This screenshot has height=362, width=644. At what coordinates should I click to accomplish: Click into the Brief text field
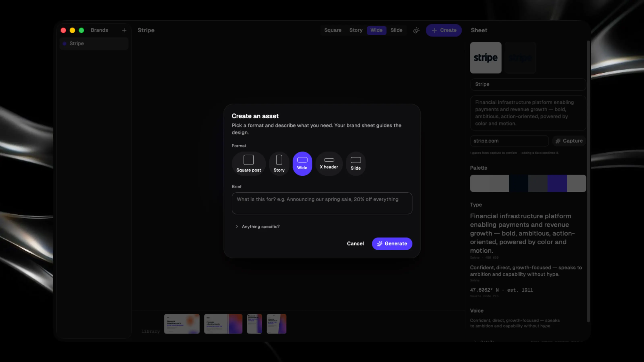(x=322, y=203)
